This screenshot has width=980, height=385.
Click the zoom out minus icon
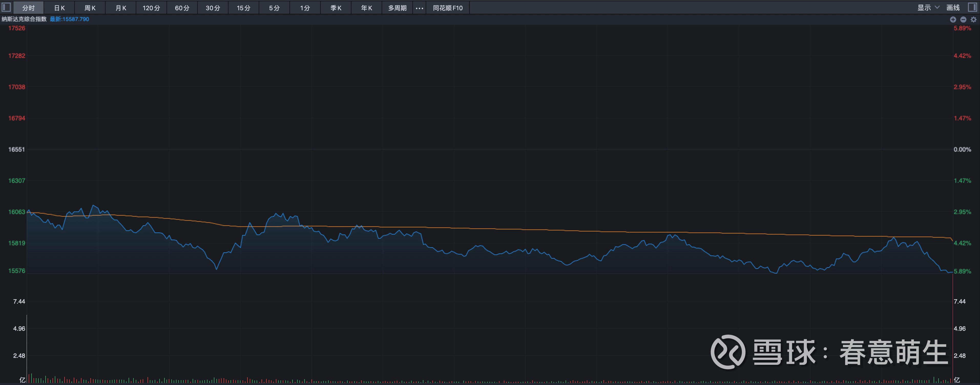[963, 19]
